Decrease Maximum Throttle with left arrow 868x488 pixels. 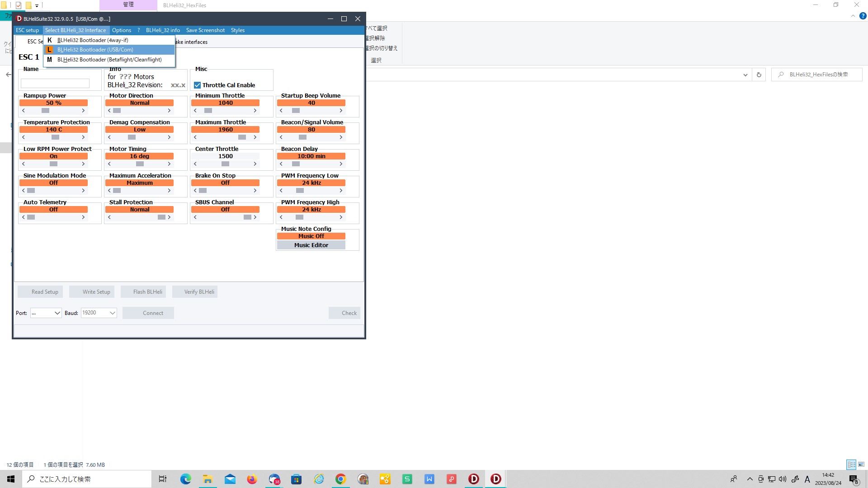point(195,137)
